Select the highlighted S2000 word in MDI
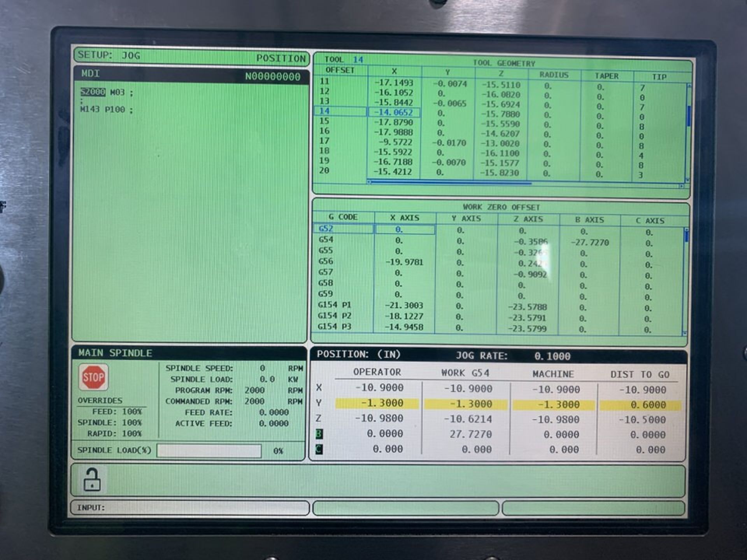This screenshot has height=560, width=747. (x=93, y=92)
